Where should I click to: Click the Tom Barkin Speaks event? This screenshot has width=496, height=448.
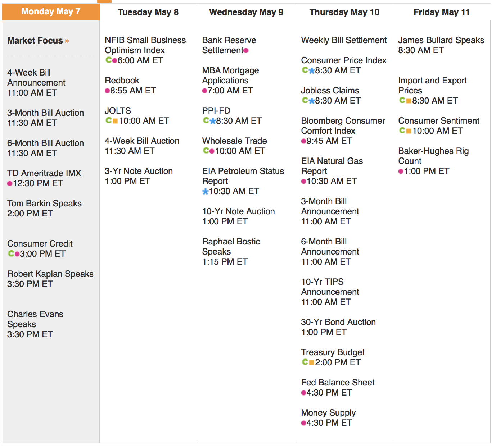44,204
